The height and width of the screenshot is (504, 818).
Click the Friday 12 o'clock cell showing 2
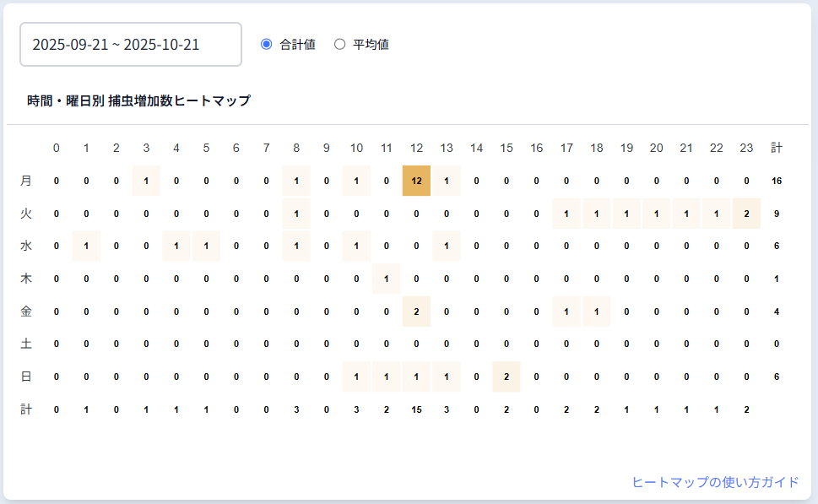pos(417,312)
